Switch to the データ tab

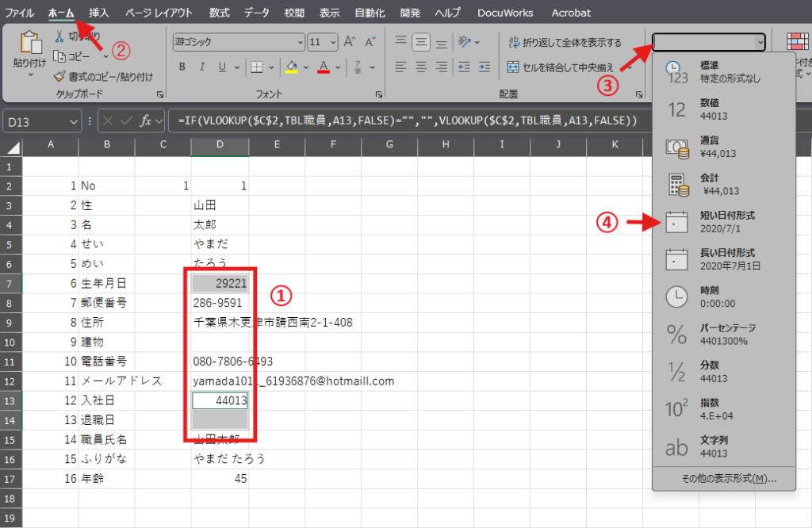click(x=257, y=13)
